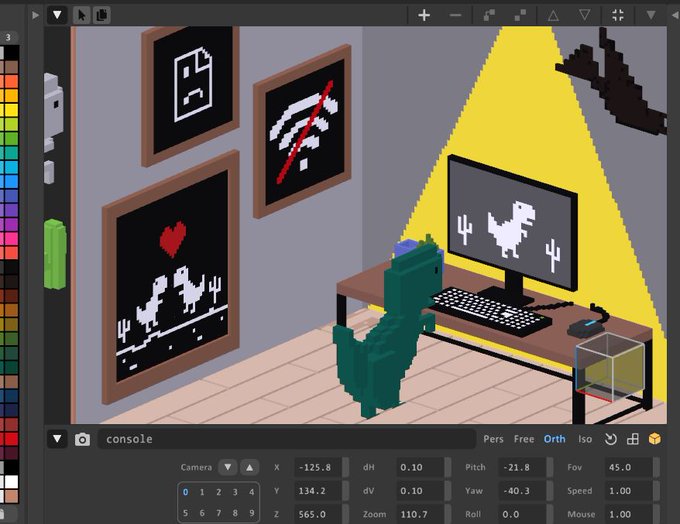Screen dimensions: 680x524
Task: Take a snapshot with the camera icon
Action: 82,439
